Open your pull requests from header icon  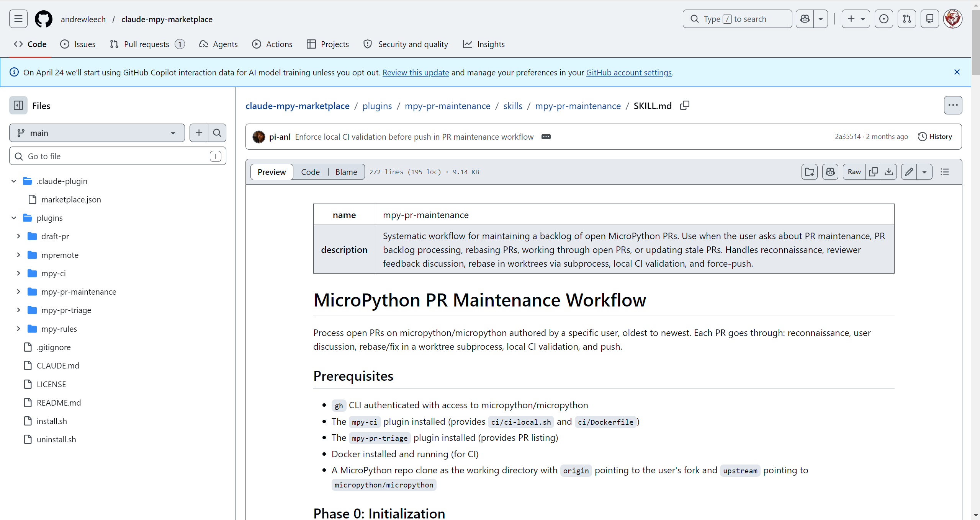pyautogui.click(x=907, y=19)
